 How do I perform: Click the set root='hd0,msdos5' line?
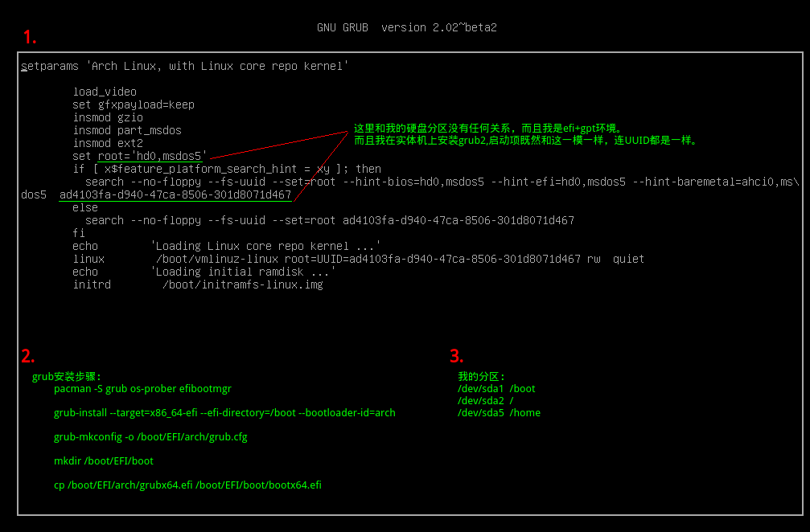coord(140,156)
